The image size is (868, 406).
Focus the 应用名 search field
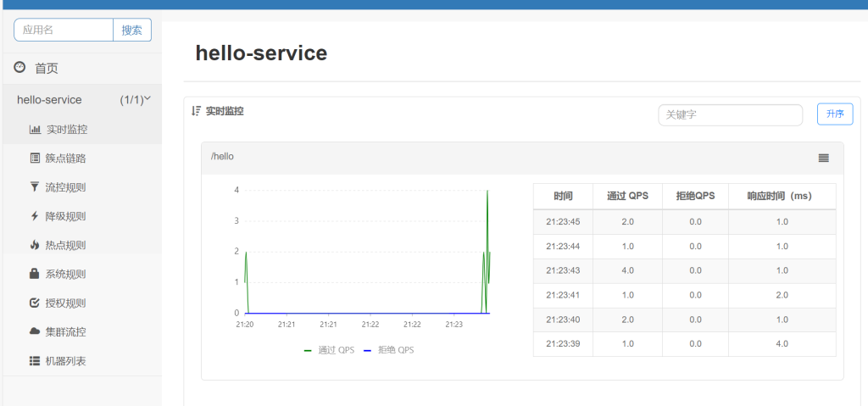point(64,30)
